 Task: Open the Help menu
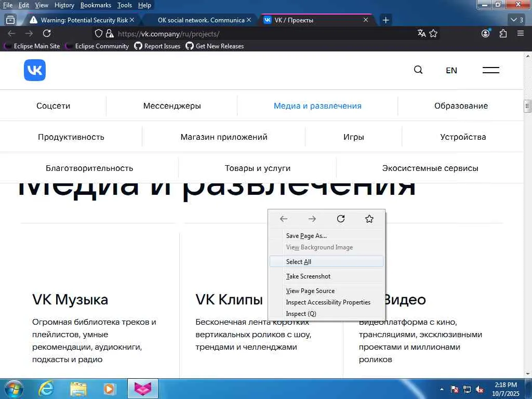(x=144, y=5)
